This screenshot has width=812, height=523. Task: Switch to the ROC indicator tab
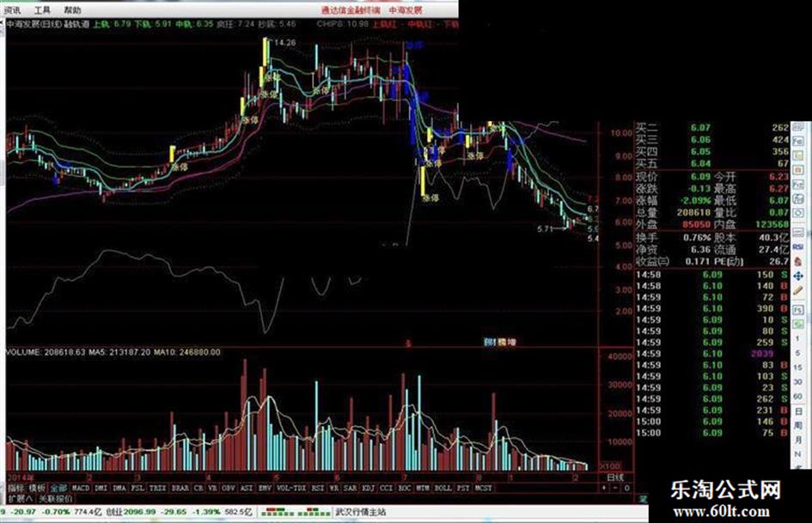point(405,488)
